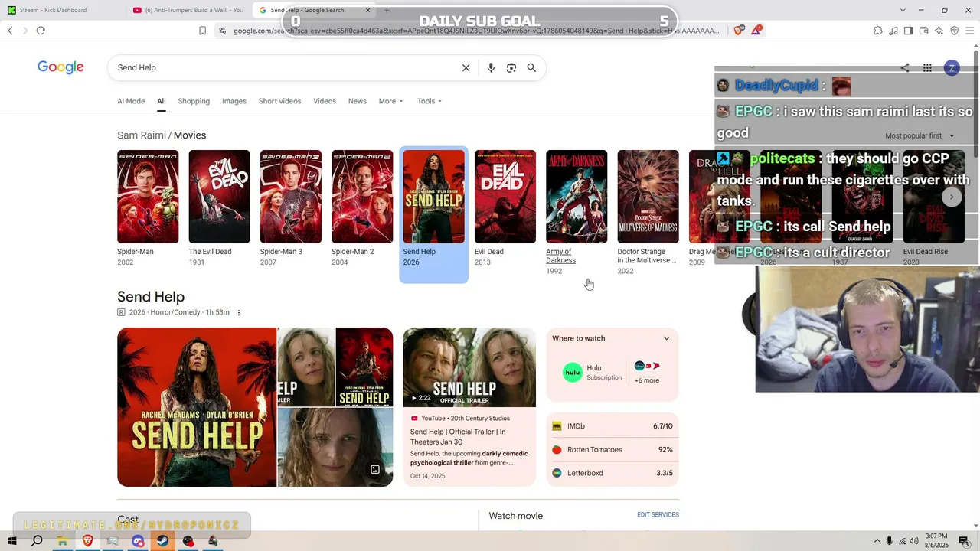Bookmark this page with the bookmark icon
The width and height of the screenshot is (980, 551).
click(202, 31)
